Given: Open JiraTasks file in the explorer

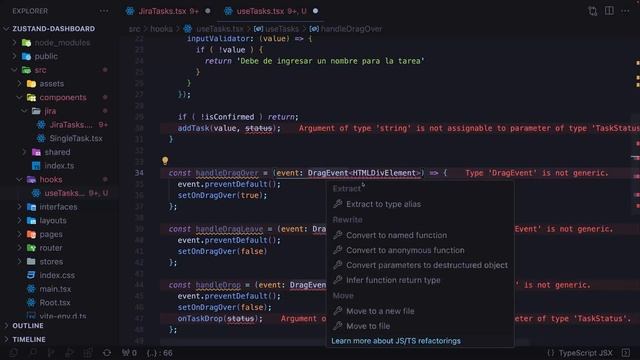Looking at the screenshot, I should (x=71, y=124).
